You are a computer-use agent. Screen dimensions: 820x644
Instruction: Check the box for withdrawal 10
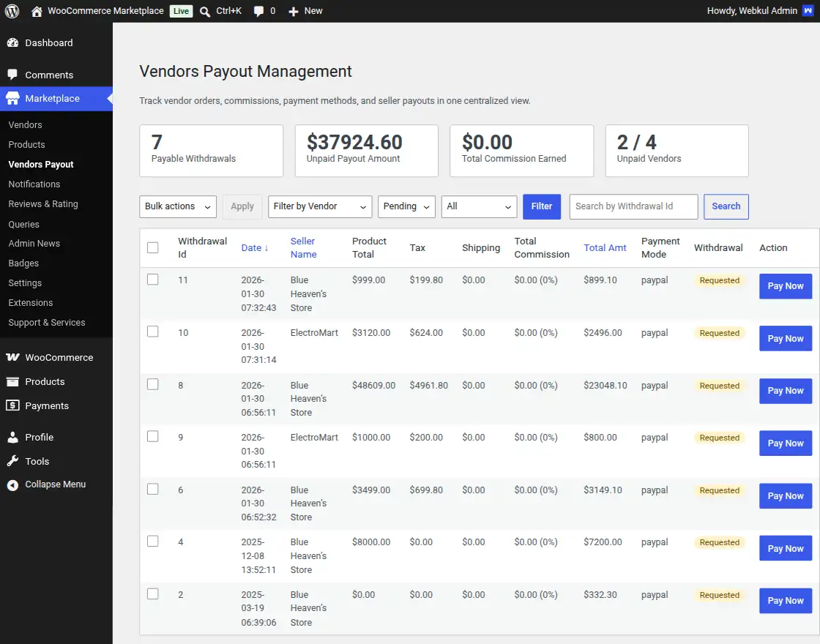coord(153,332)
